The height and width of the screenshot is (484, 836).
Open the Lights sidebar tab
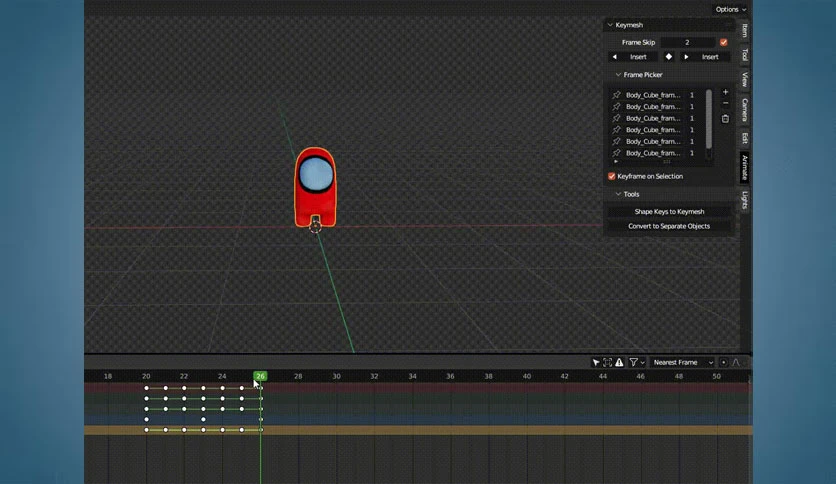click(x=745, y=200)
